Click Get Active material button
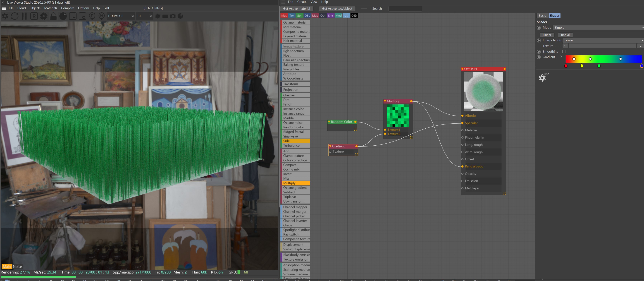 296,8
